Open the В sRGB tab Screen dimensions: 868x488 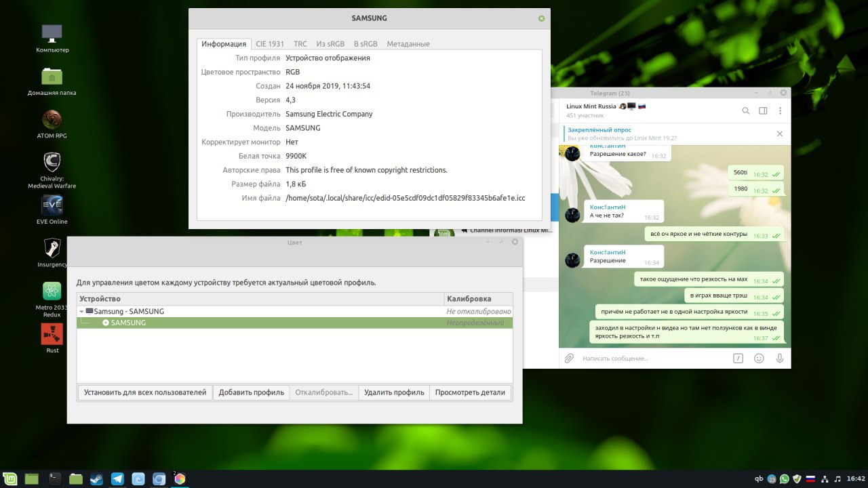[366, 43]
